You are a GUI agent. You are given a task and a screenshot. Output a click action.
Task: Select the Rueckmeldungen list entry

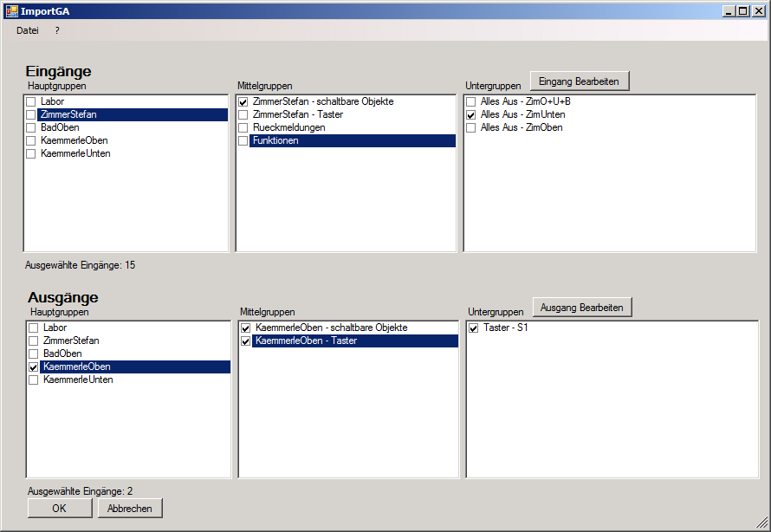(x=288, y=127)
